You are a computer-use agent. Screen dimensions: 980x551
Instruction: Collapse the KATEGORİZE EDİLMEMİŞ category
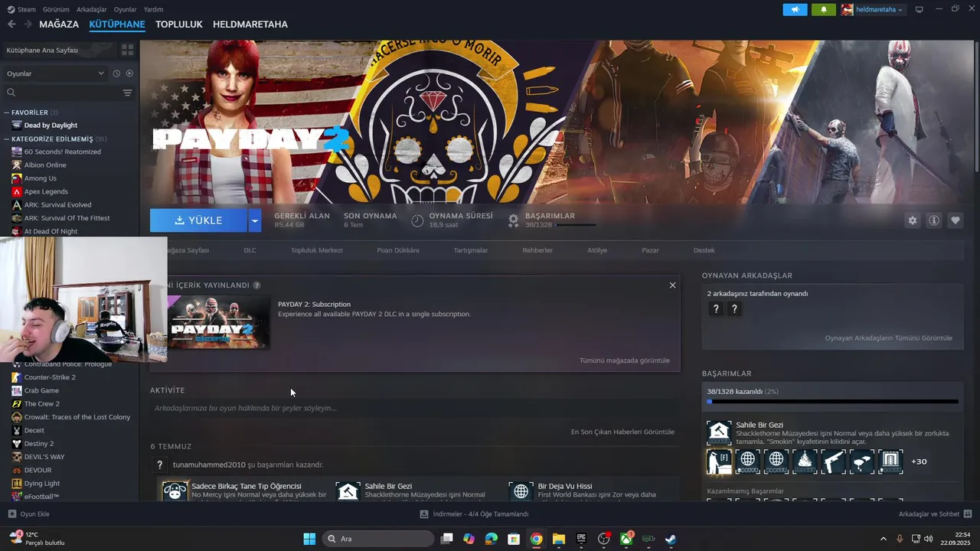(7, 139)
